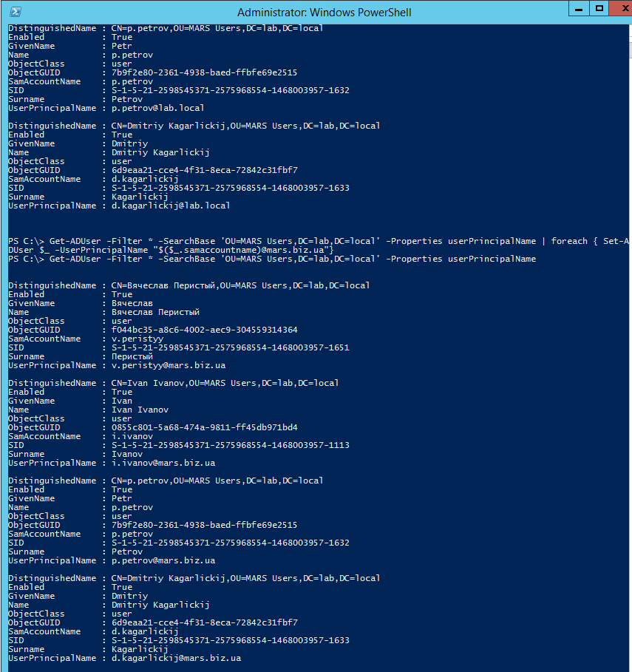Click the Administrator: Windows PowerShell title text
Viewport: 632px width, 672px height.
click(x=325, y=13)
